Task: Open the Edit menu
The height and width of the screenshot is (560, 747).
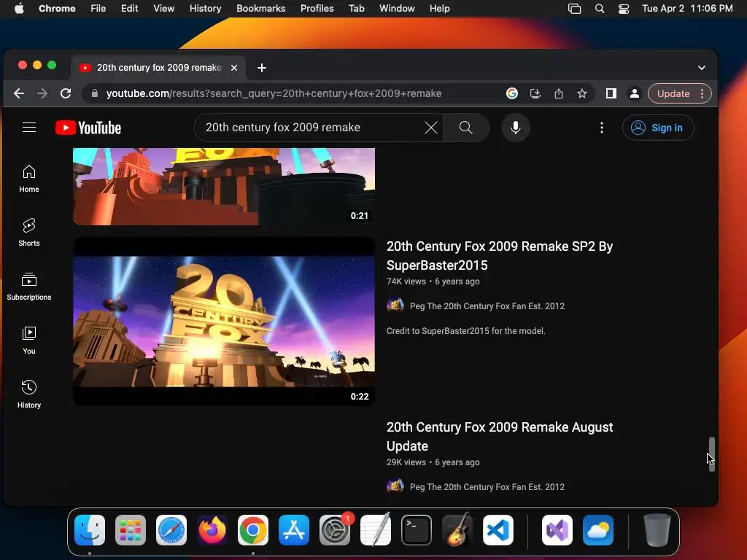Action: point(130,8)
